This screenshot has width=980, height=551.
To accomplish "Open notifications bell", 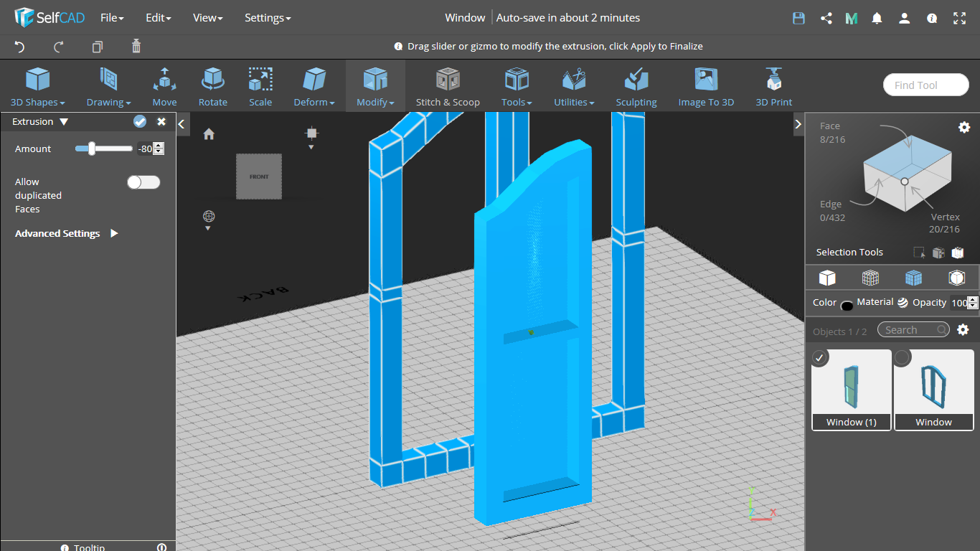I will [877, 18].
